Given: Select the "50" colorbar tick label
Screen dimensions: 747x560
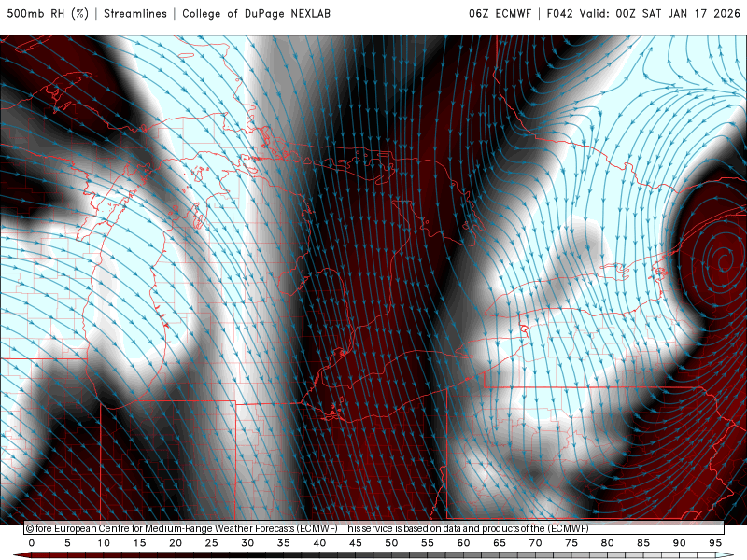Looking at the screenshot, I should (x=391, y=543).
